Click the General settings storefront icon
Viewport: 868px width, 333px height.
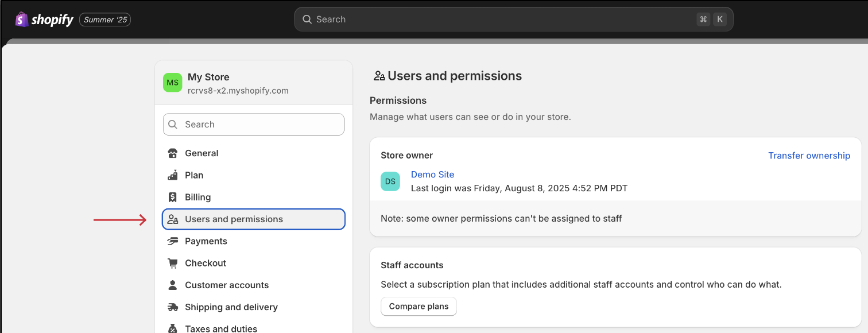point(173,153)
